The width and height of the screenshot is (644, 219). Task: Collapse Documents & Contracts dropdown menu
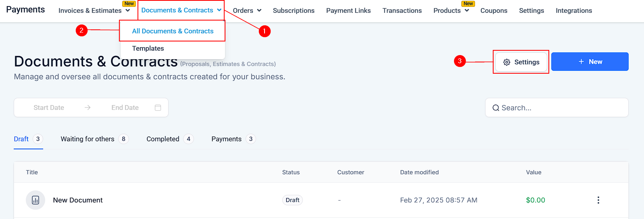coord(219,10)
